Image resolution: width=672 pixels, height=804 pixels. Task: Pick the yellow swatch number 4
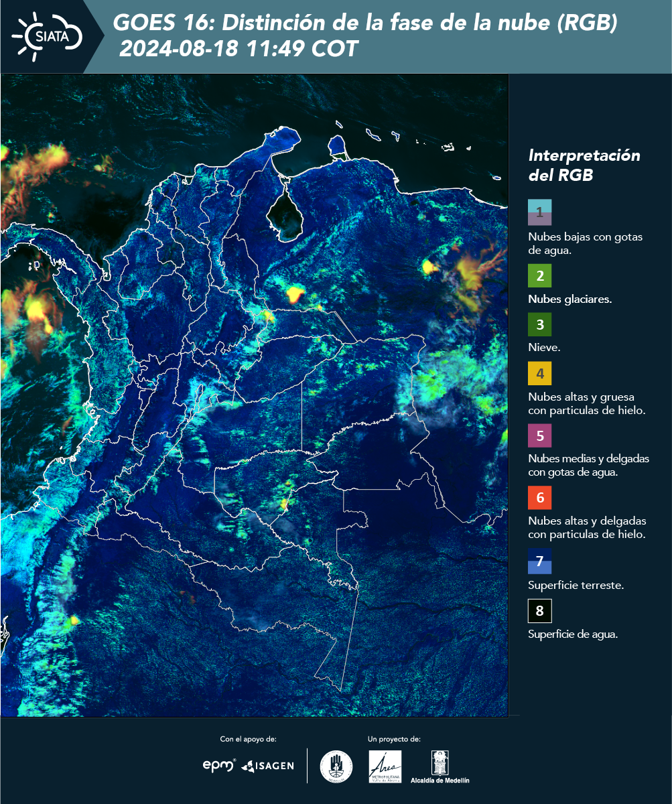[x=539, y=373]
